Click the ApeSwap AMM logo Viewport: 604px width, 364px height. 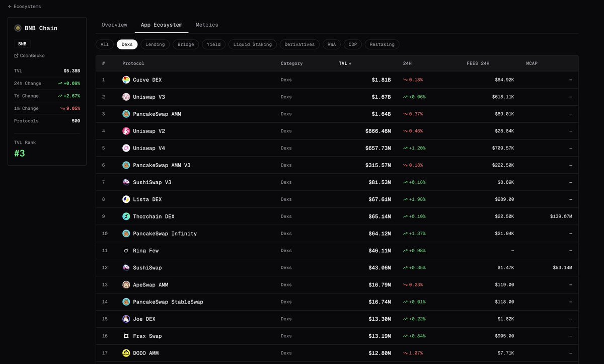(x=126, y=285)
